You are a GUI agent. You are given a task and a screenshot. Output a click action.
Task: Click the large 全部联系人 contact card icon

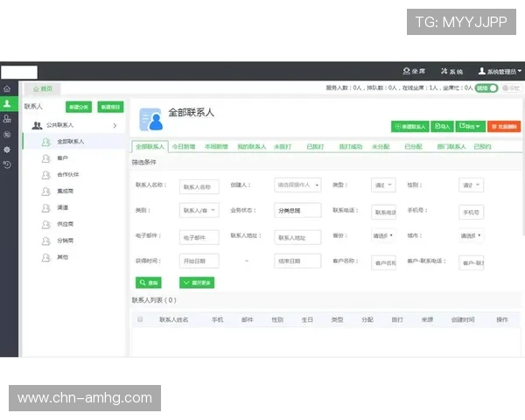[x=151, y=119]
